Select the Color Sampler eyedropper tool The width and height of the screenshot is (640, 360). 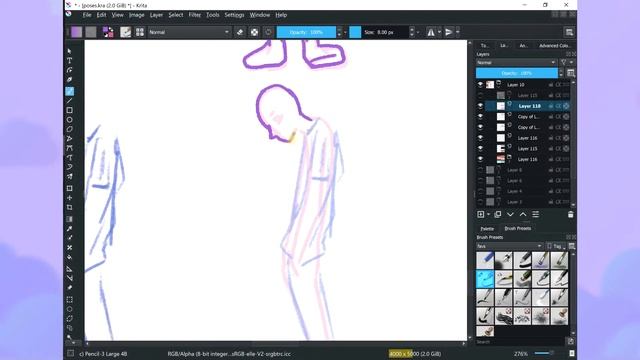(x=69, y=229)
